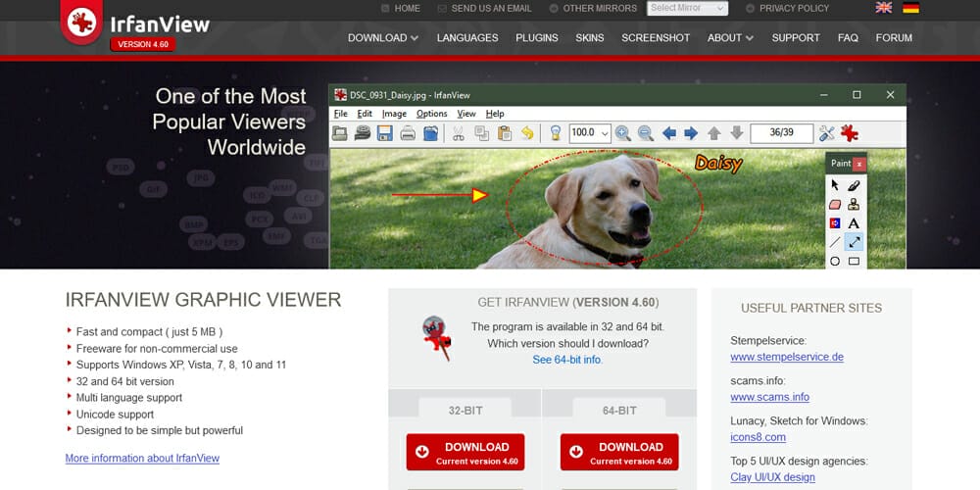Open the SKINS page

590,37
